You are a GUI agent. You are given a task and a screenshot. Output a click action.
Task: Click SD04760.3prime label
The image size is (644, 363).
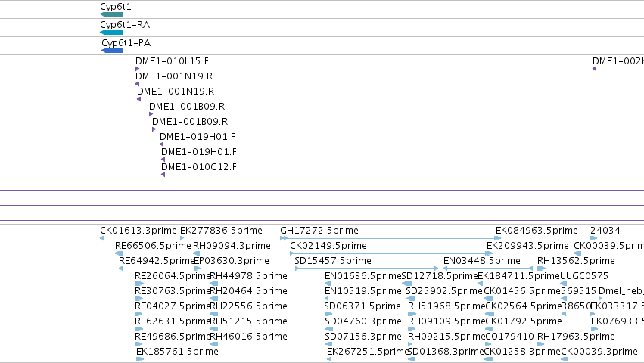pos(363,321)
